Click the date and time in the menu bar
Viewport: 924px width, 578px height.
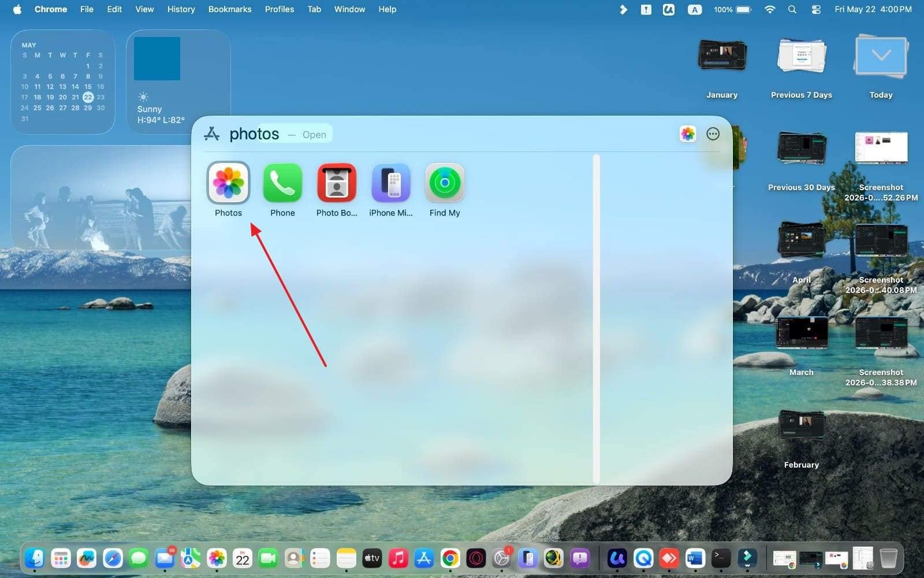coord(873,9)
